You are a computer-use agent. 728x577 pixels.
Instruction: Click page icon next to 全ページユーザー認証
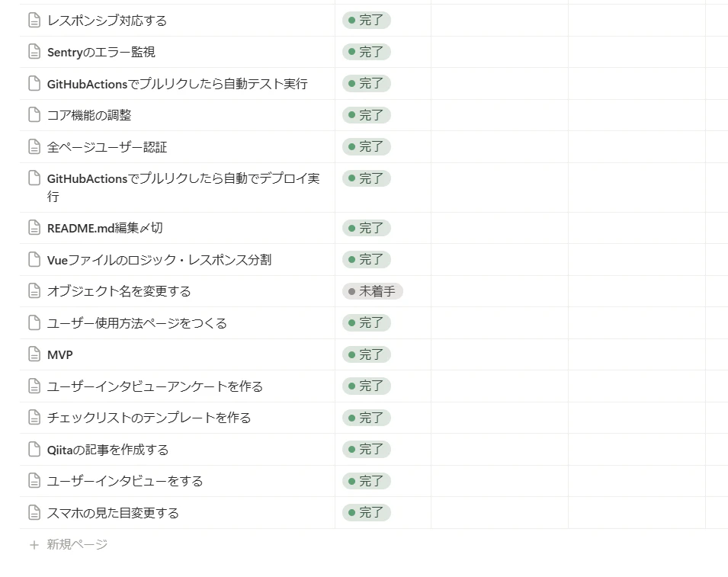coord(34,146)
